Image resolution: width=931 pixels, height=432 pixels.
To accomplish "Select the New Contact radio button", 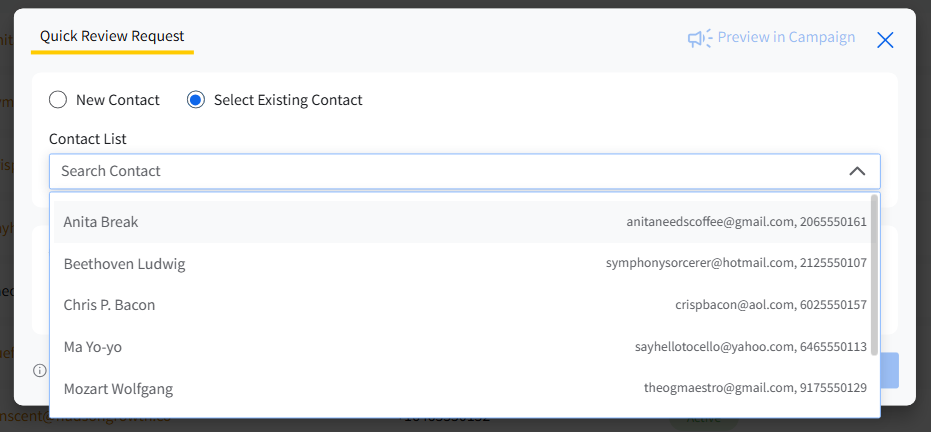I will click(58, 100).
